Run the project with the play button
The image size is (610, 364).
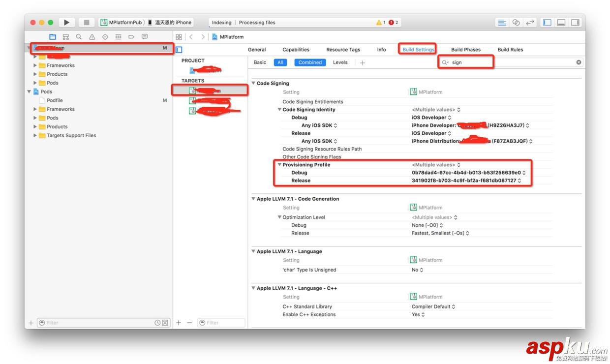(66, 22)
